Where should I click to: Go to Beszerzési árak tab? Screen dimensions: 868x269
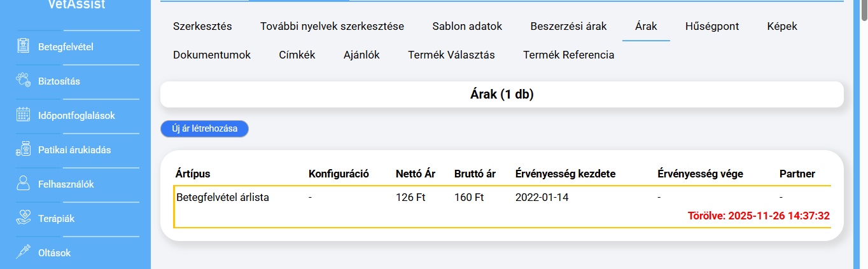tap(568, 27)
